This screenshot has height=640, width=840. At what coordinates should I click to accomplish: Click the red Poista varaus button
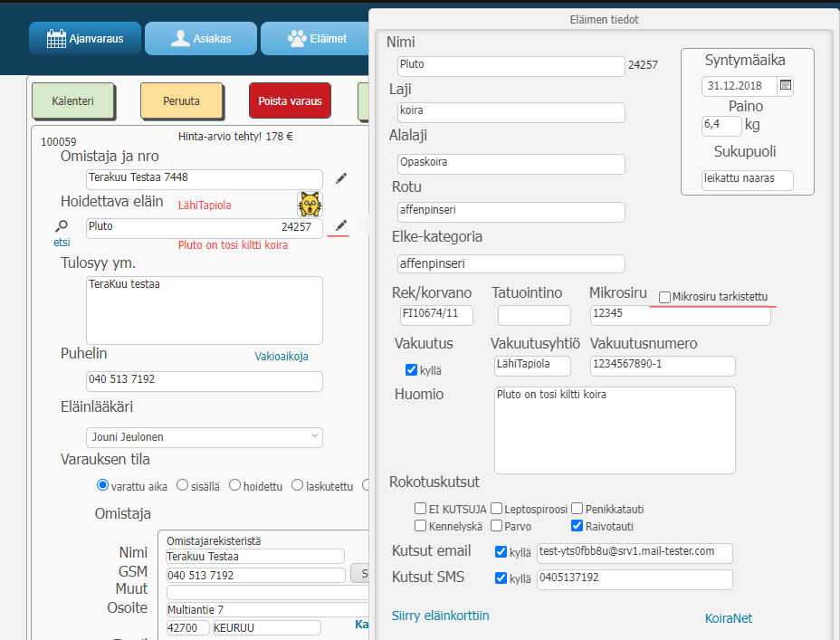click(290, 100)
